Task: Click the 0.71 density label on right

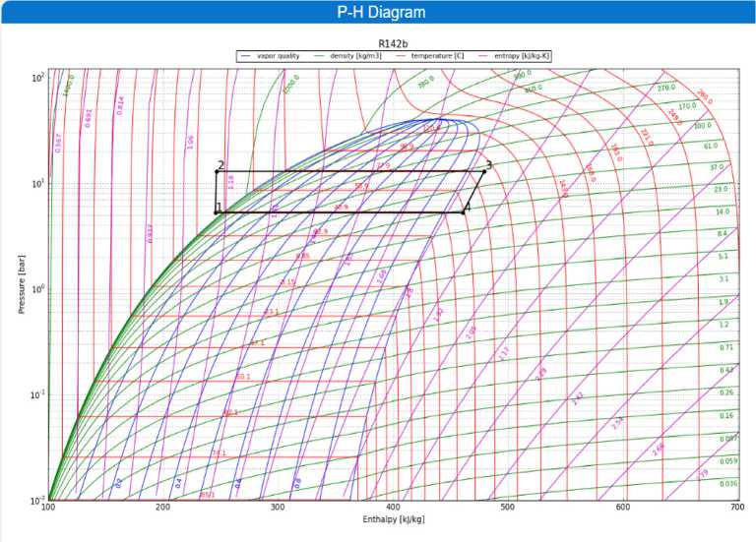Action: pos(726,347)
